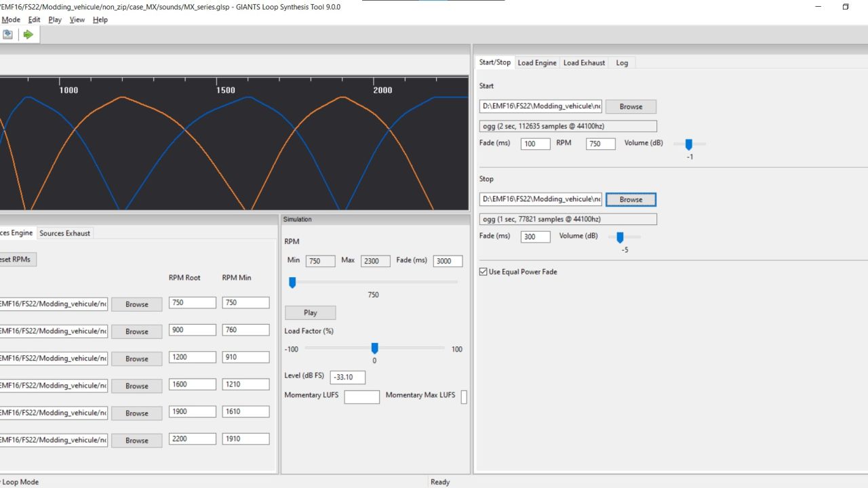Click the Level (dB FS) field
868x488 pixels.
(x=348, y=378)
